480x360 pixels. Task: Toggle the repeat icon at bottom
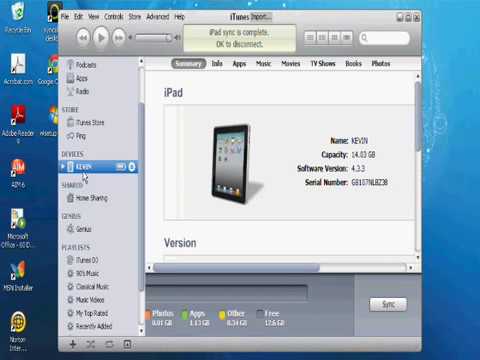109,344
